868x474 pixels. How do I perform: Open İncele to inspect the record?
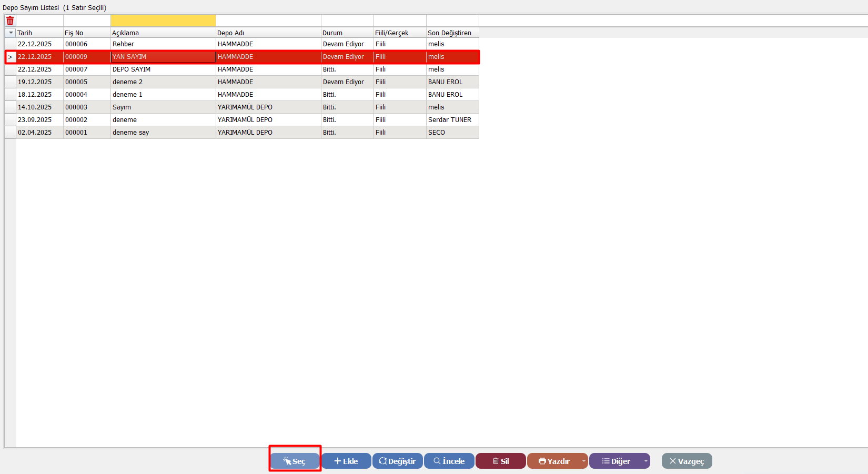tap(449, 461)
